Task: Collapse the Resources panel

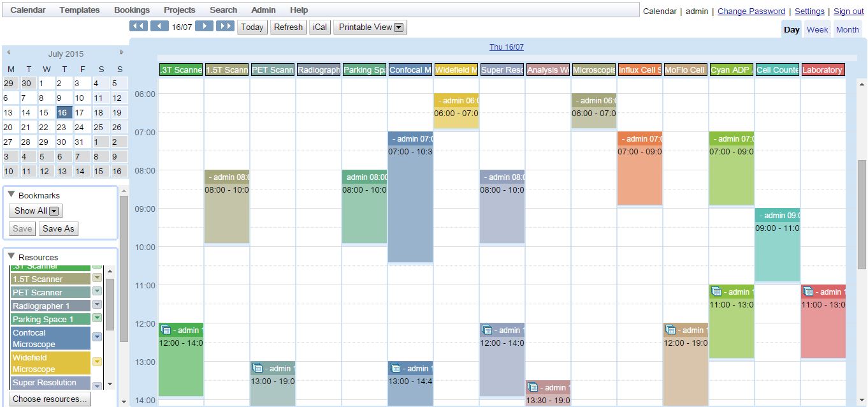Action: (x=11, y=256)
